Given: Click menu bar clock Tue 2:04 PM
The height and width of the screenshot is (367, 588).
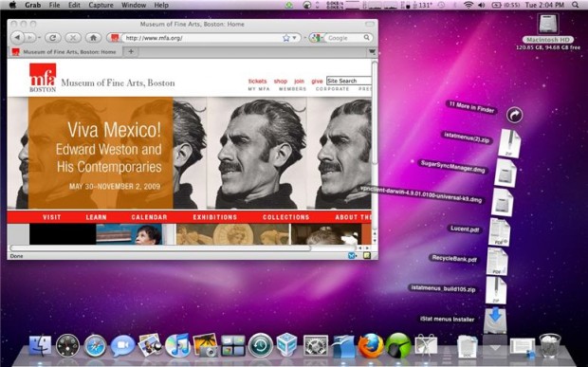Looking at the screenshot, I should point(544,6).
